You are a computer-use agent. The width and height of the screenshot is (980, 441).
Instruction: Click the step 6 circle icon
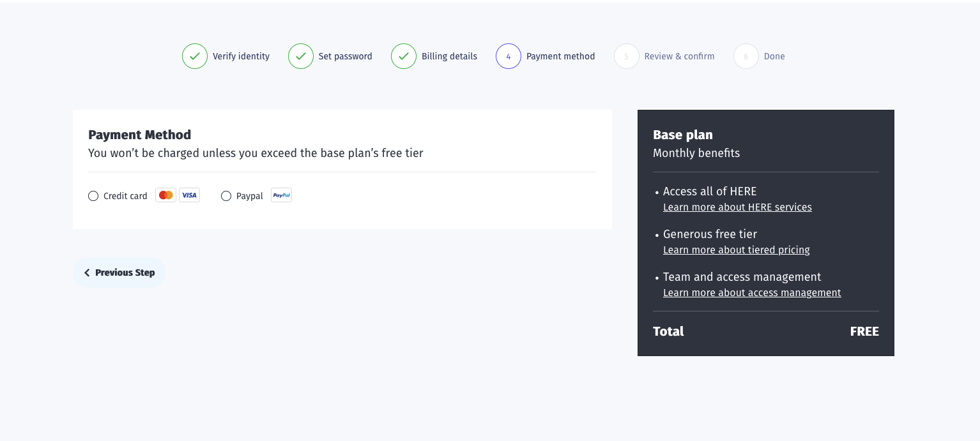[746, 56]
